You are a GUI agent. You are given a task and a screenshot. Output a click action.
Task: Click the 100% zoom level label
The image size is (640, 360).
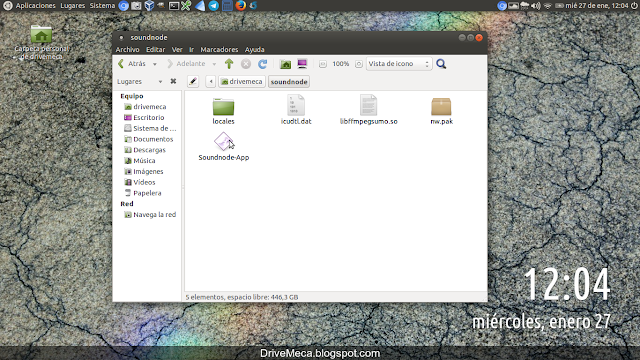click(x=340, y=64)
